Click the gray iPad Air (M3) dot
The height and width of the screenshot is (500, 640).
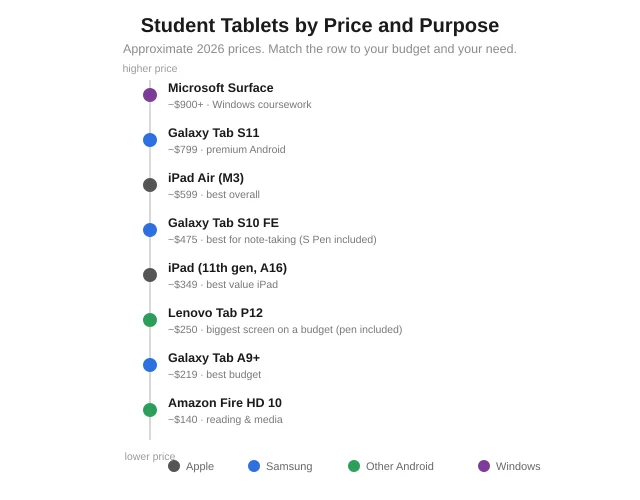coord(150,185)
